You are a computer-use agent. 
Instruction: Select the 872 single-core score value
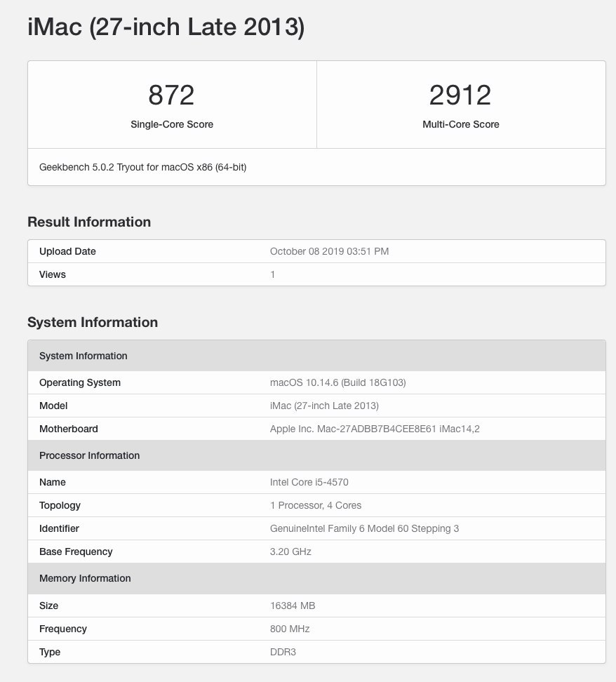point(171,95)
